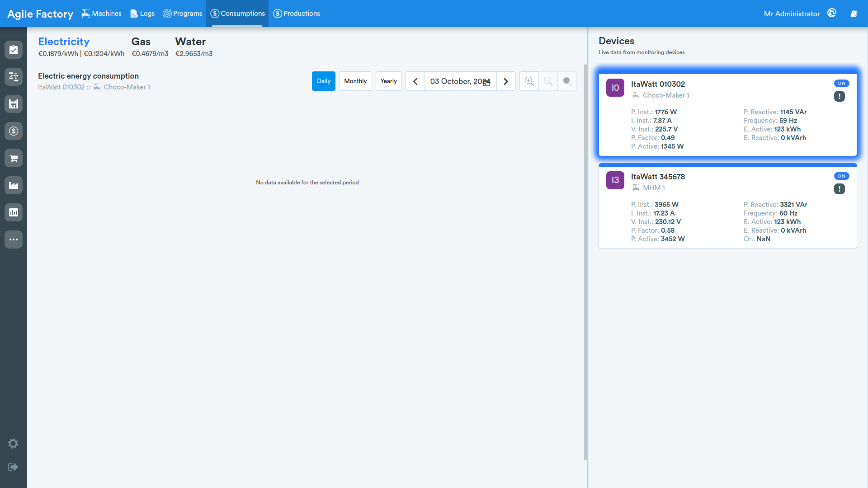The image size is (868, 488).
Task: Open the bar chart sidebar icon
Action: [14, 212]
